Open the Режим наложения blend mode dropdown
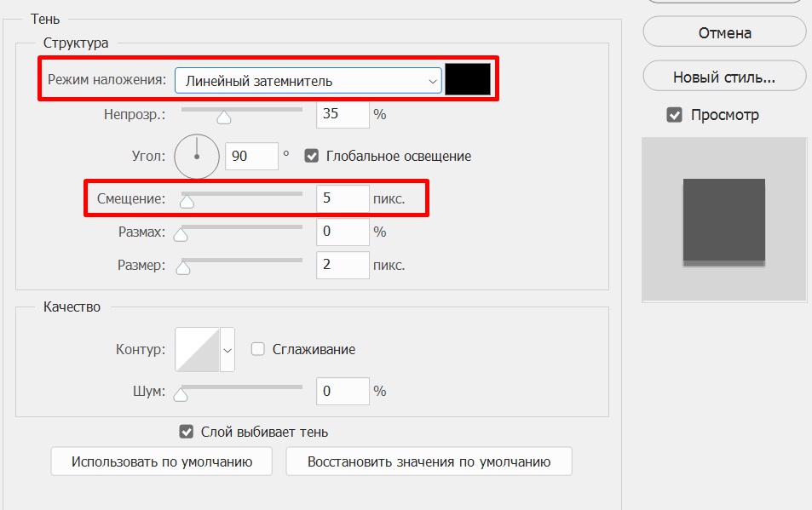 308,81
